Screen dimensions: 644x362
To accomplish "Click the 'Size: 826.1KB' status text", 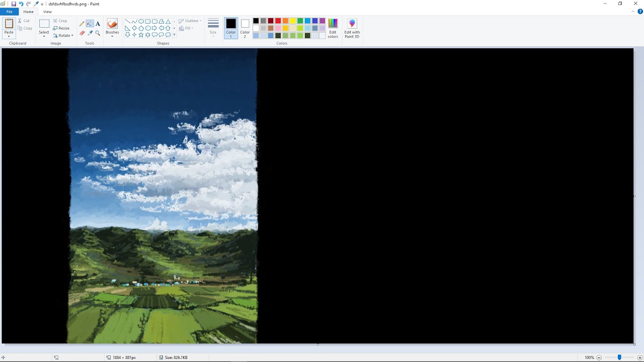I will [176, 357].
